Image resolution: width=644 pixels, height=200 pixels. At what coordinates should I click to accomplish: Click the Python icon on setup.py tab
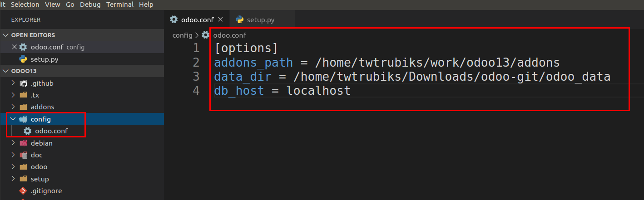click(239, 20)
